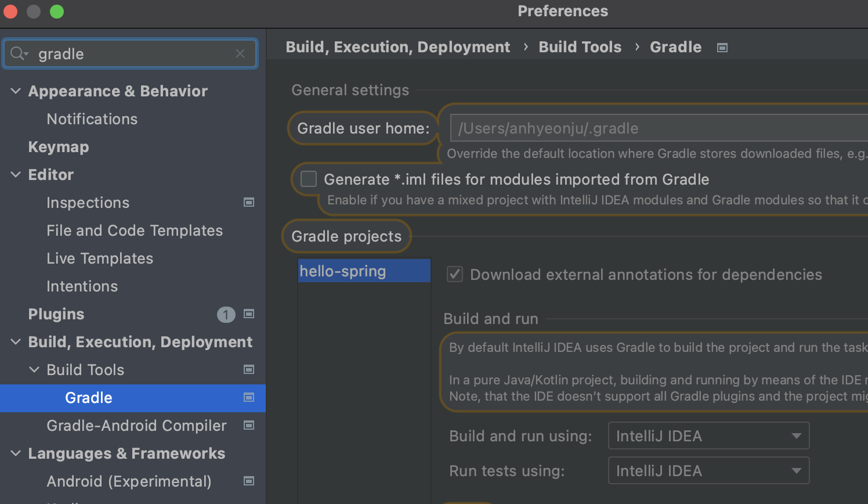Open the Run tests using dropdown

tap(708, 471)
